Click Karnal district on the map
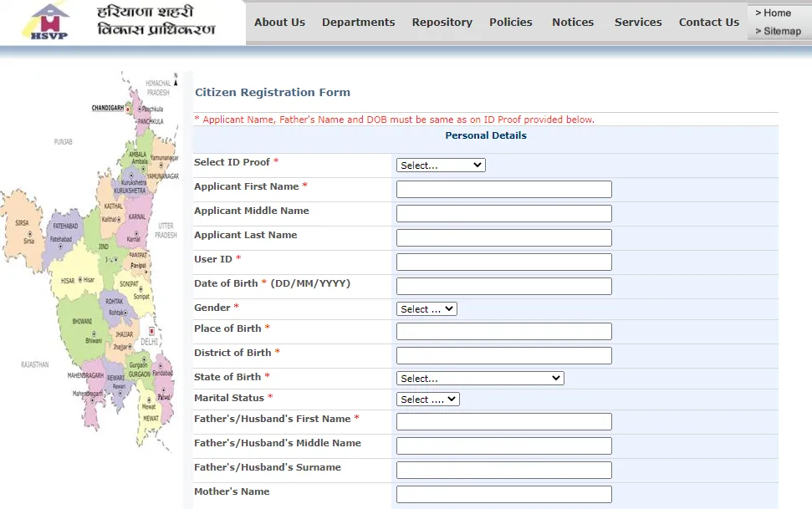 click(135, 222)
